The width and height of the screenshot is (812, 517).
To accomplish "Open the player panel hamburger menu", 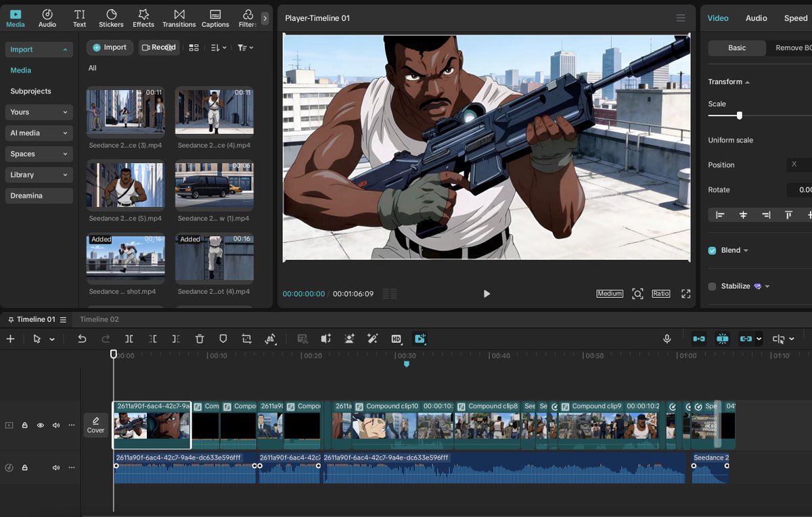I will point(681,18).
